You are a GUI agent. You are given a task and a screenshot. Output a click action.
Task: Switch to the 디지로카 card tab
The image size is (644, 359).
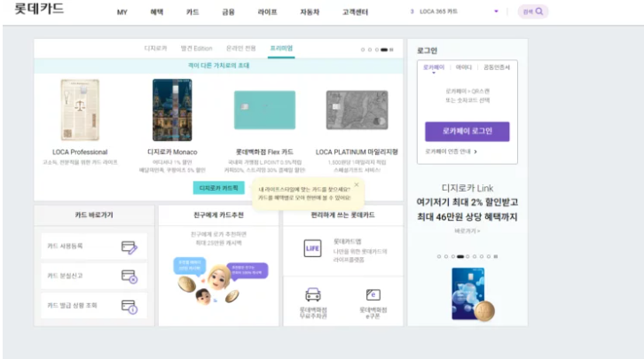pyautogui.click(x=155, y=49)
